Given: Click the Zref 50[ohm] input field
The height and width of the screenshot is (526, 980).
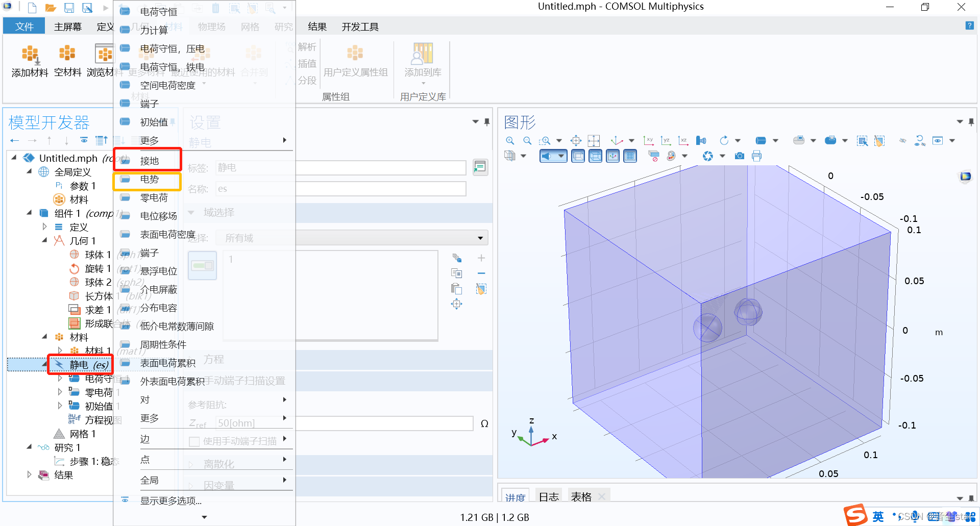Looking at the screenshot, I should (345, 423).
